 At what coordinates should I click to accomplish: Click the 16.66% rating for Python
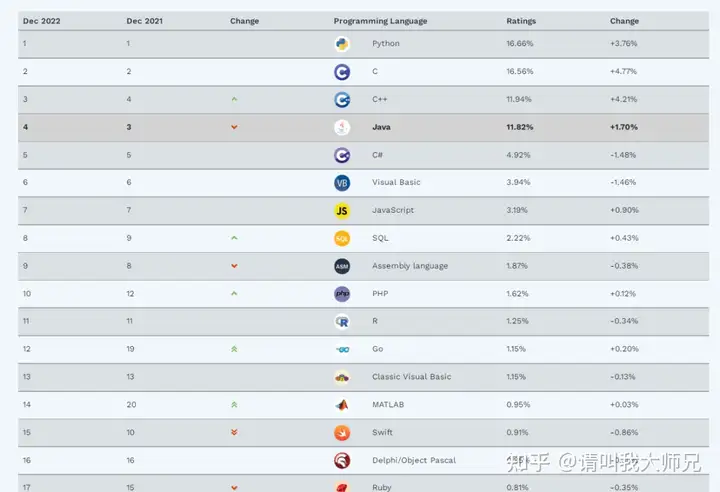pyautogui.click(x=520, y=44)
